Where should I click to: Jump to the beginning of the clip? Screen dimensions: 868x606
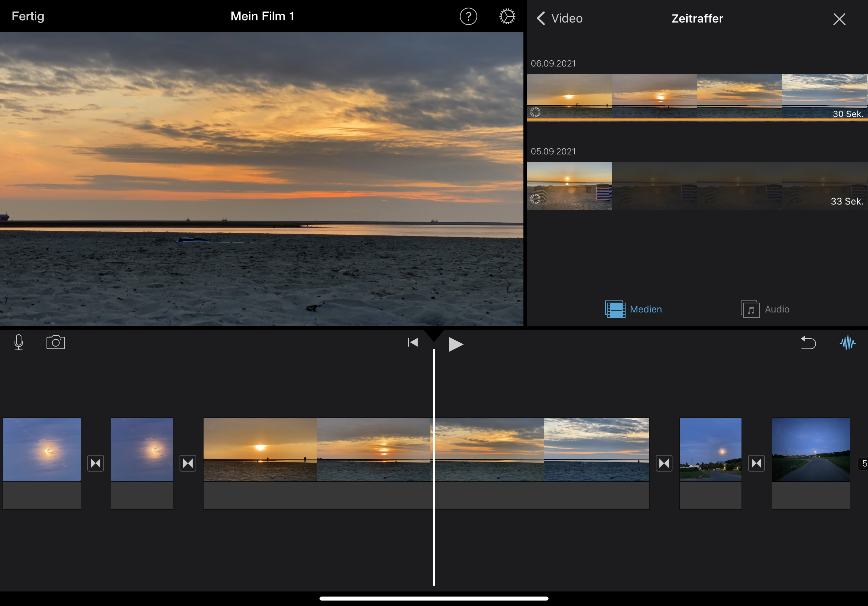point(413,343)
